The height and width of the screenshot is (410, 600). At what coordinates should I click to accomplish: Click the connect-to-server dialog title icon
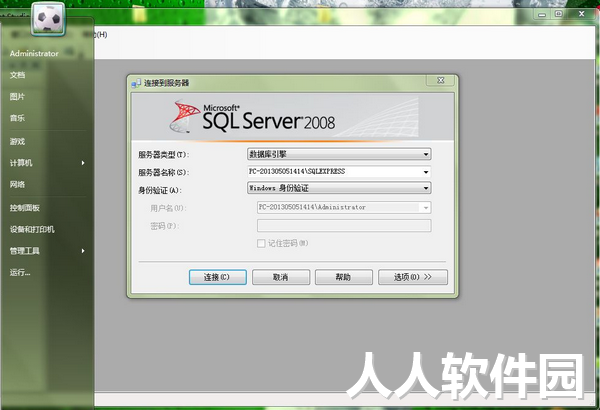click(x=136, y=83)
